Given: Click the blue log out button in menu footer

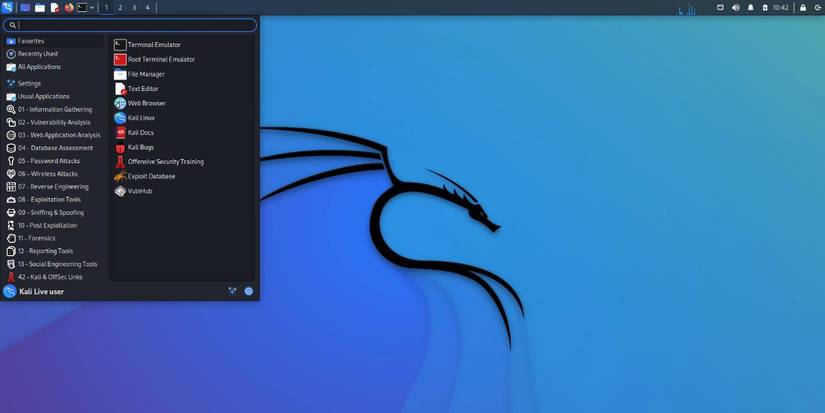Looking at the screenshot, I should click(x=249, y=291).
